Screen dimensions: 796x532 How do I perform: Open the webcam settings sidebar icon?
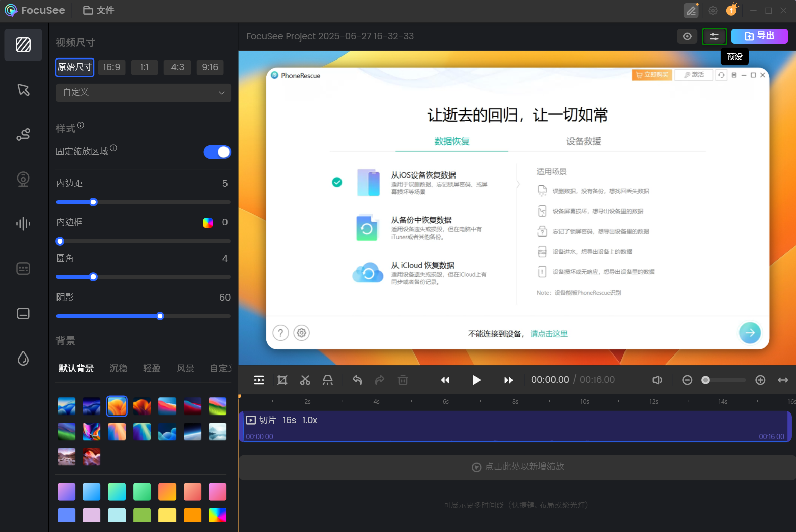(23, 179)
